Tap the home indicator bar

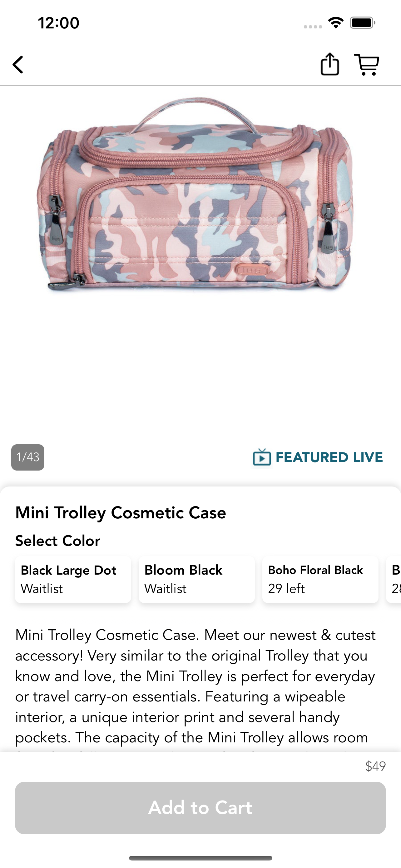(200, 858)
